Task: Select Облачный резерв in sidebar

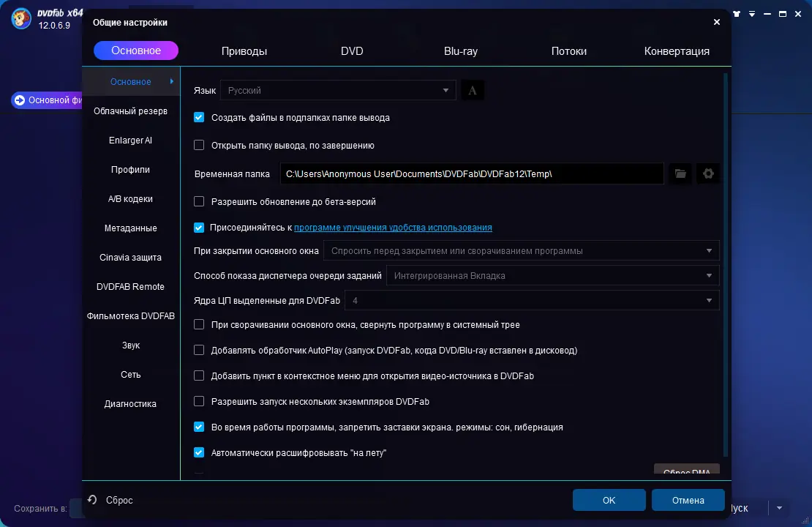Action: click(131, 111)
